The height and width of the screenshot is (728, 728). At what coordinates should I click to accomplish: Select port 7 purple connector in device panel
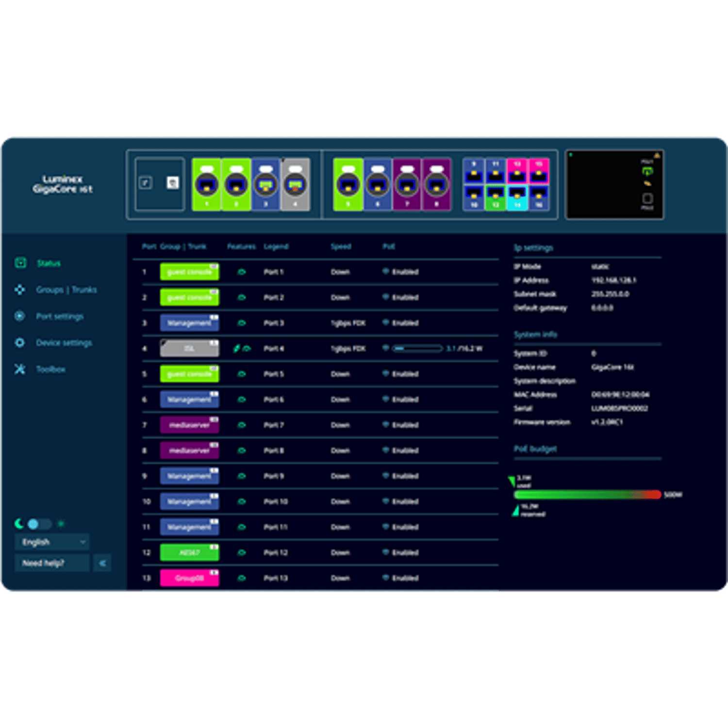click(407, 185)
